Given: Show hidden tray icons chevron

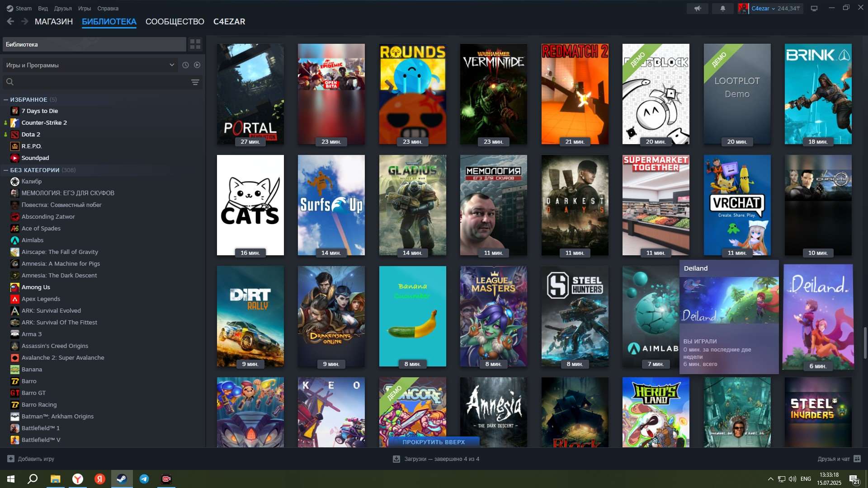Looking at the screenshot, I should coord(770,479).
